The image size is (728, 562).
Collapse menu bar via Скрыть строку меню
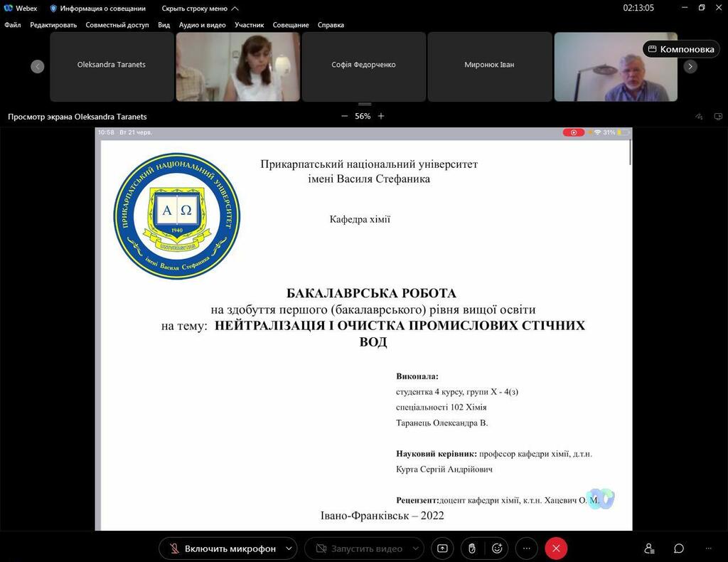tap(200, 9)
